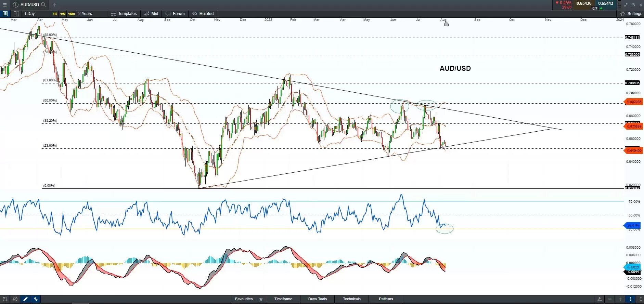Screen dimensions: 644x304
Task: Collapse the chart window with arrows icon
Action: pos(626,5)
